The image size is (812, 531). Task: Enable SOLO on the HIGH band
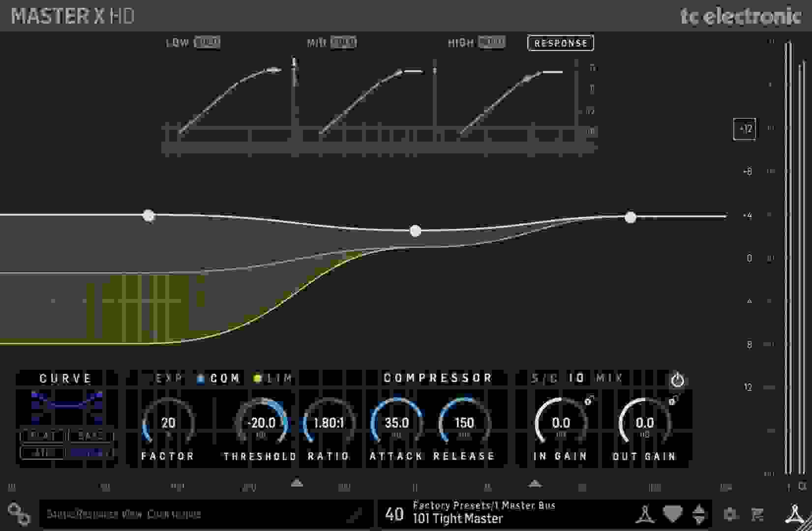point(491,43)
